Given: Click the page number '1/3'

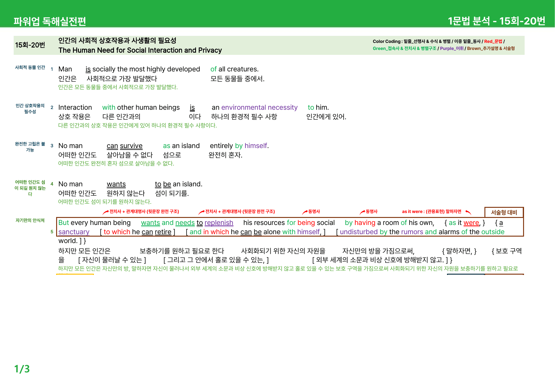Looking at the screenshot, I should click(x=22, y=369).
